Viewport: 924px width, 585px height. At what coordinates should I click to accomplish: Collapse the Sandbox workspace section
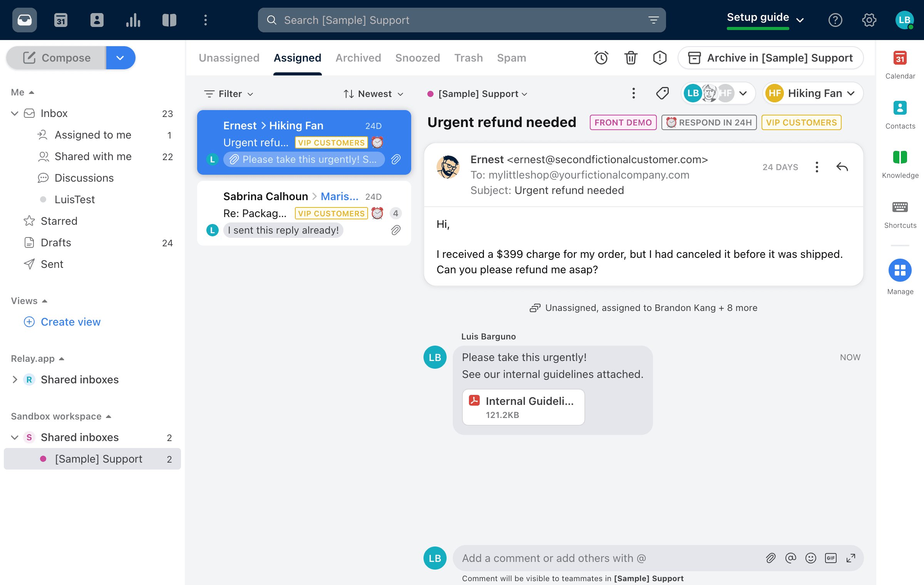[x=108, y=416]
